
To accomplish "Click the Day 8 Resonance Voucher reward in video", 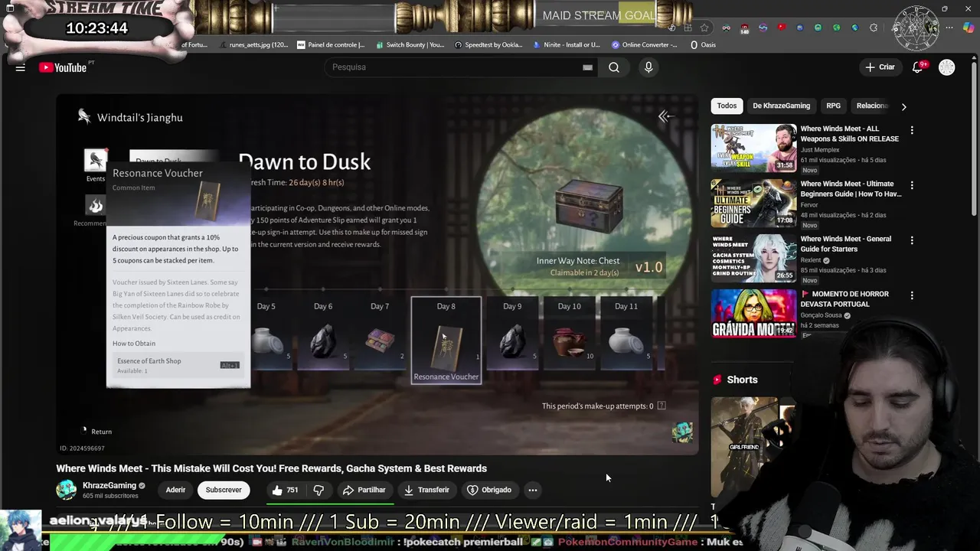I will coord(446,341).
